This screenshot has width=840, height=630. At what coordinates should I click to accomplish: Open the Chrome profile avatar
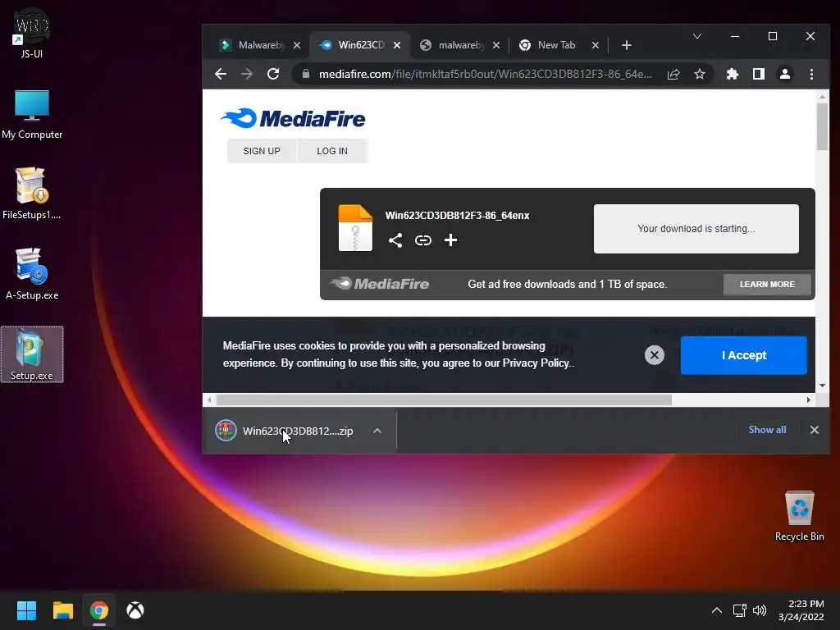click(x=785, y=74)
